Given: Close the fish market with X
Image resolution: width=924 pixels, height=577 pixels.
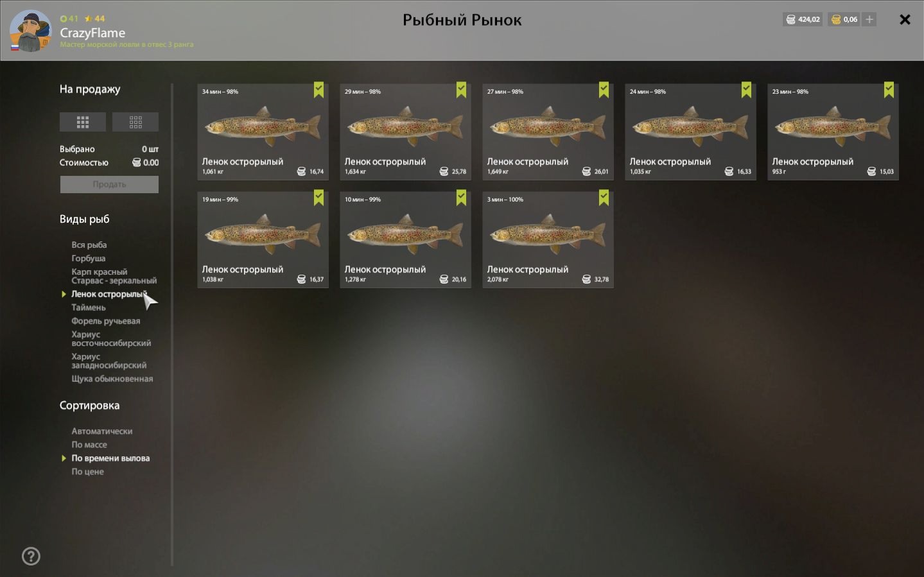Looking at the screenshot, I should tap(905, 19).
